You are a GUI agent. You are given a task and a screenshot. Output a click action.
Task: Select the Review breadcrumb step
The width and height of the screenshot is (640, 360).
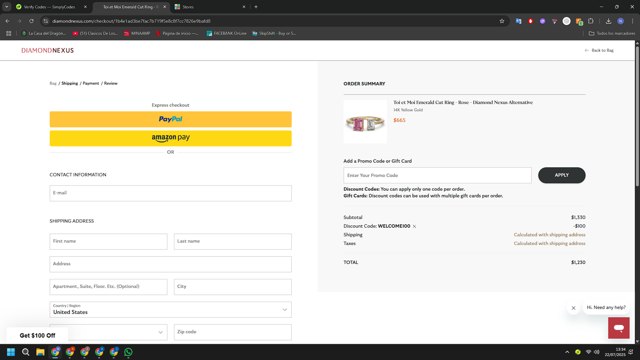coord(111,83)
